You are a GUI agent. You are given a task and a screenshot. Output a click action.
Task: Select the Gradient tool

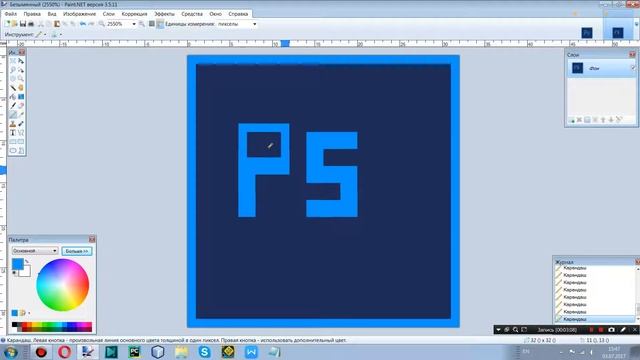[x=21, y=97]
